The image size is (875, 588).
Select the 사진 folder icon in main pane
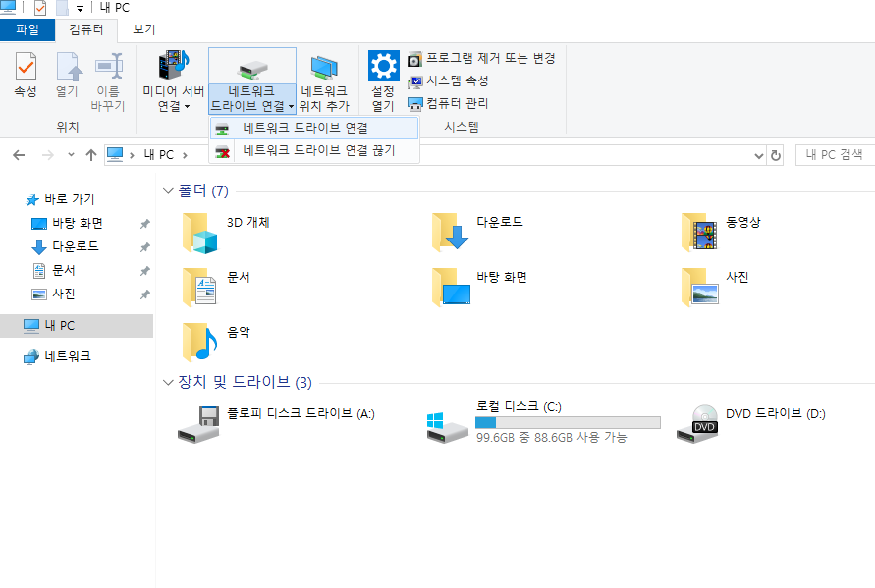tap(700, 288)
